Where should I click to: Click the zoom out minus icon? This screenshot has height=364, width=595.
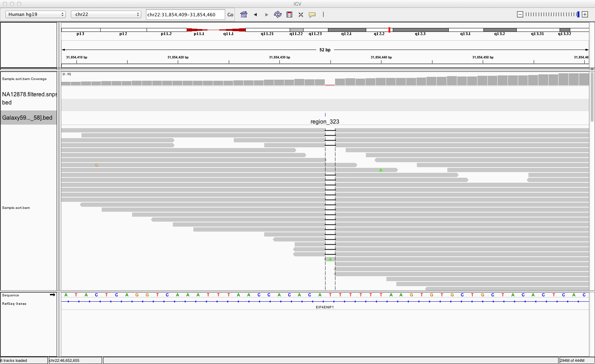point(520,15)
